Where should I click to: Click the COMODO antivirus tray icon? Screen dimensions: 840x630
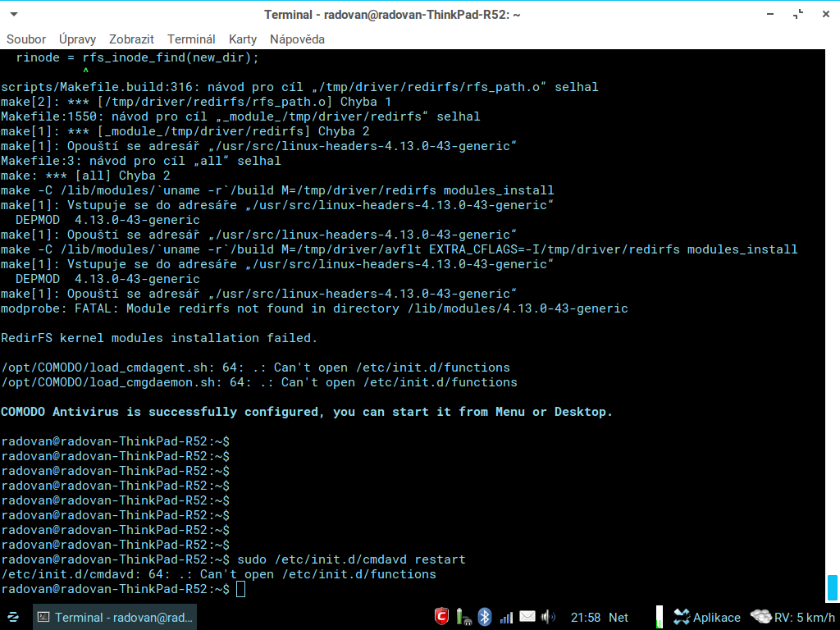[x=441, y=617]
